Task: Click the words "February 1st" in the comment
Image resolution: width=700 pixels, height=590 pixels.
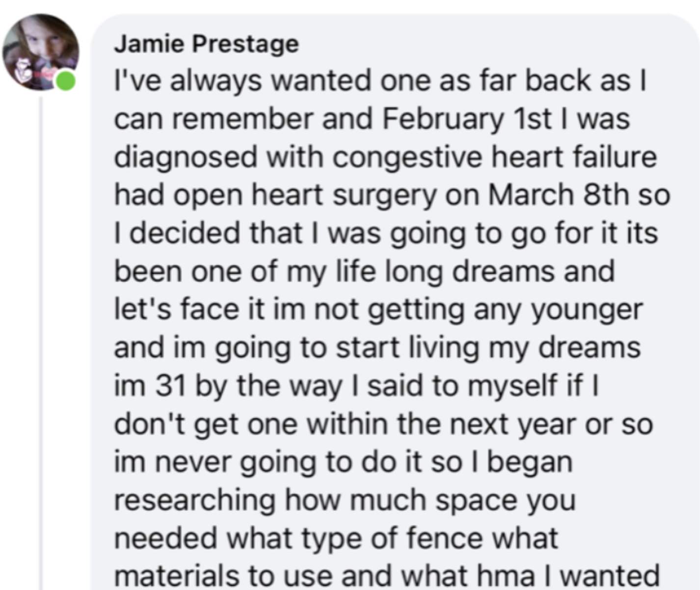Action: (x=466, y=119)
